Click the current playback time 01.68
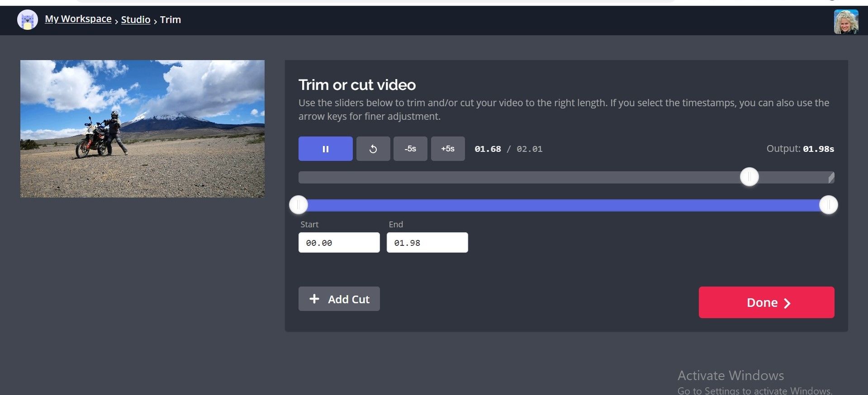Image resolution: width=868 pixels, height=395 pixels. [488, 149]
